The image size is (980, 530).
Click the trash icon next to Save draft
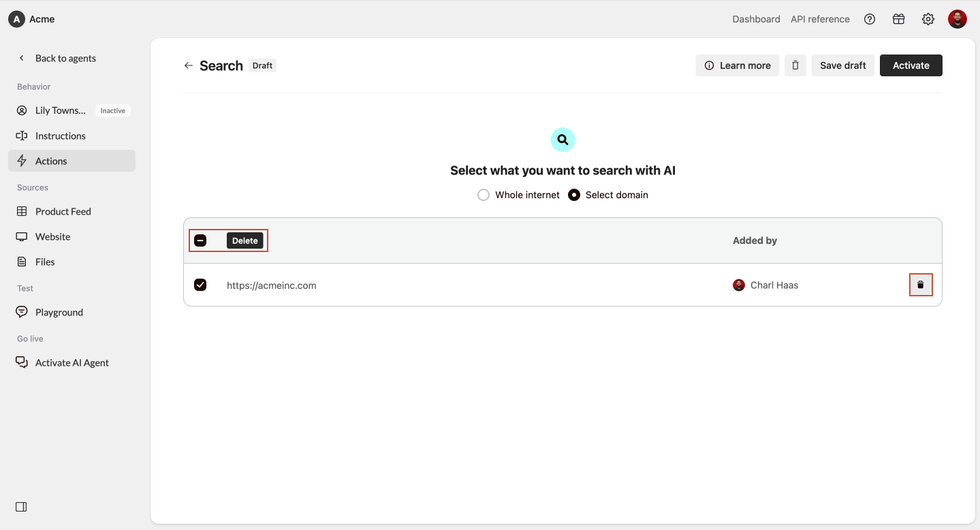point(795,65)
